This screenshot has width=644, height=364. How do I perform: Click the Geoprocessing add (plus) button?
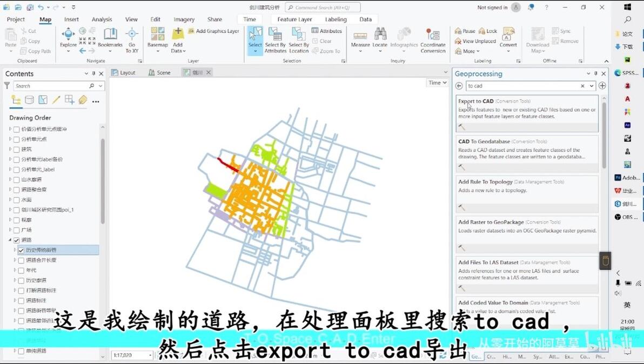602,86
